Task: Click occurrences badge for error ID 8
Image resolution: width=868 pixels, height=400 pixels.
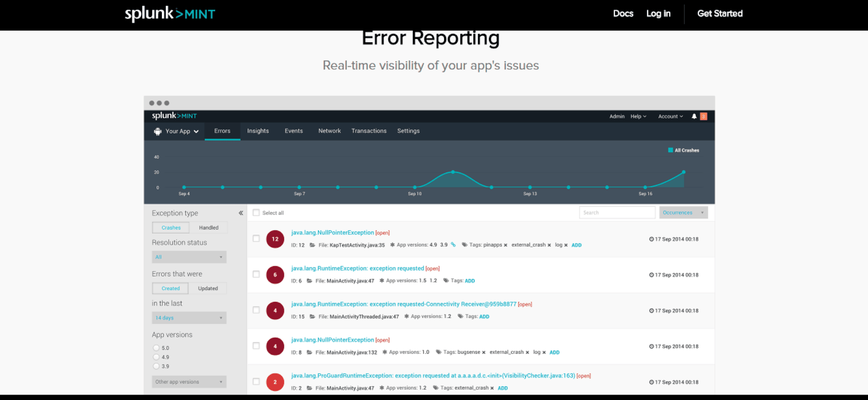Action: pos(275,346)
